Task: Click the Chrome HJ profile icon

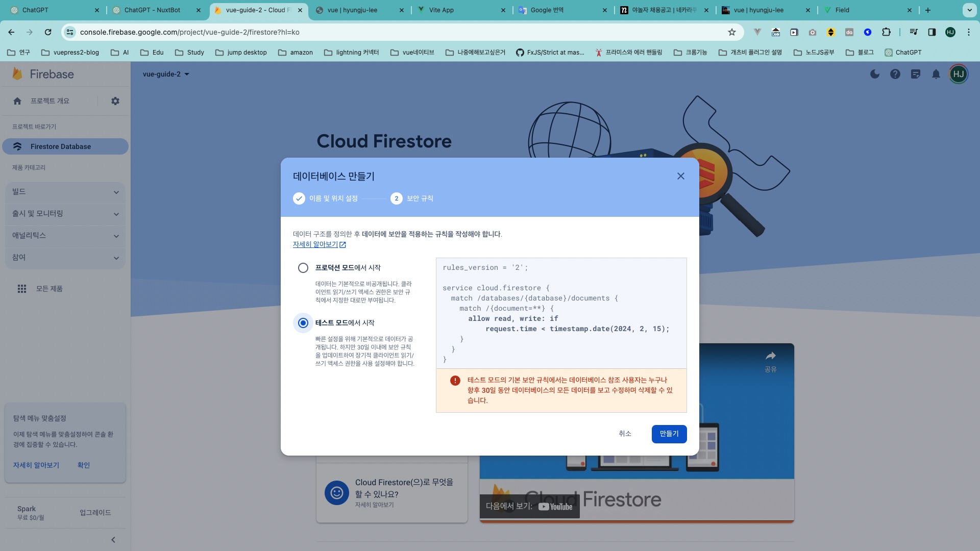Action: (x=950, y=32)
